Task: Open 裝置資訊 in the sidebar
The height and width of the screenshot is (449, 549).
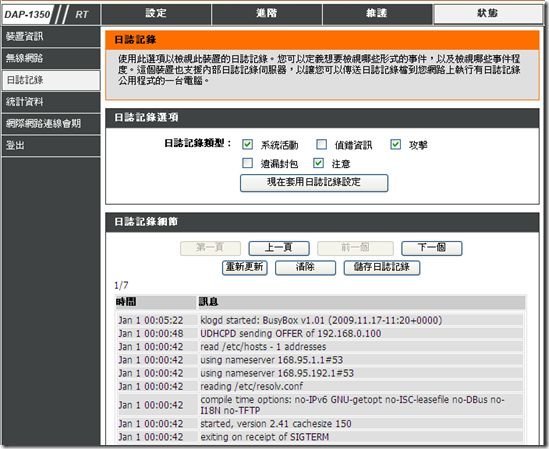Action: coord(51,36)
